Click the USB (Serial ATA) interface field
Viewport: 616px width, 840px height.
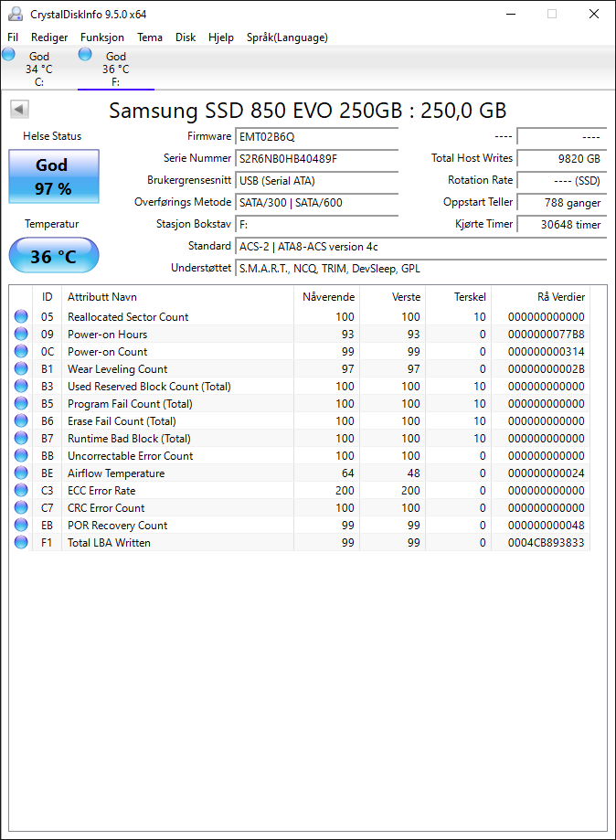pos(316,181)
